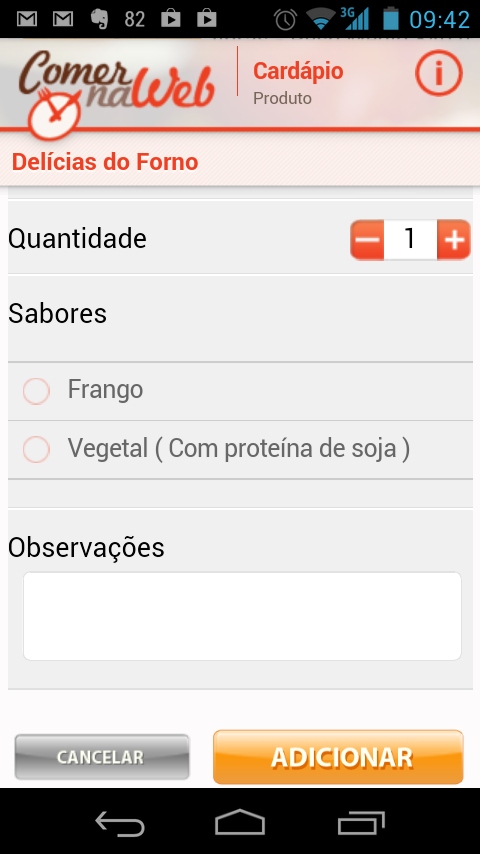The height and width of the screenshot is (854, 480).
Task: Tap the alarm clock status icon
Action: tap(285, 19)
